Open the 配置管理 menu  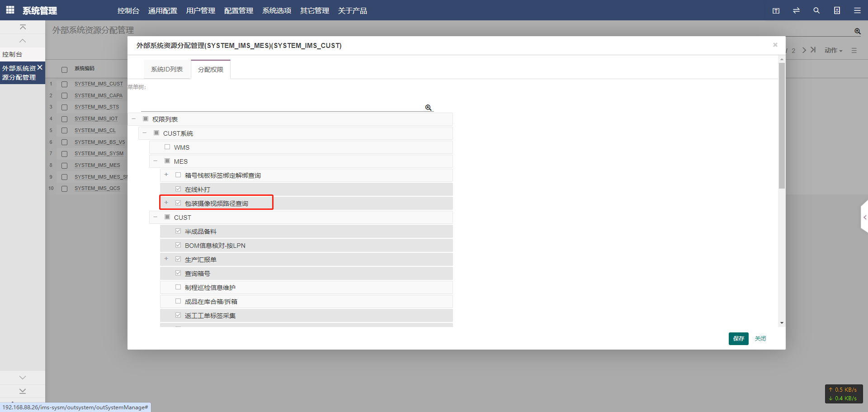click(x=239, y=10)
